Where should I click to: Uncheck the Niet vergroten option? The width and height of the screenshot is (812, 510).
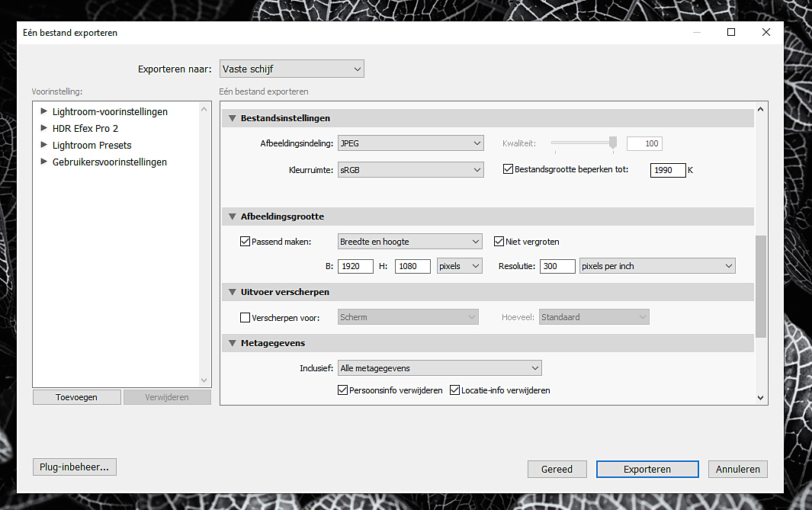(x=499, y=242)
